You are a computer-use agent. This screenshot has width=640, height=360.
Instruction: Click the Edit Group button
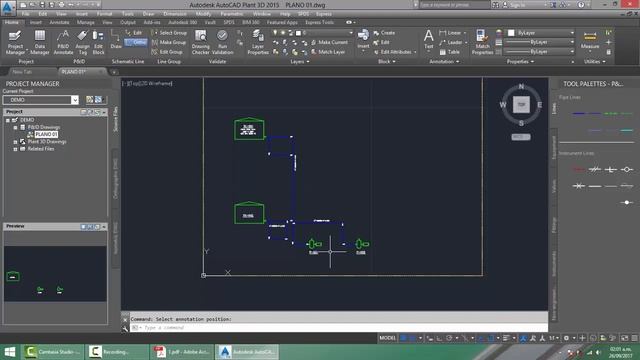click(167, 52)
